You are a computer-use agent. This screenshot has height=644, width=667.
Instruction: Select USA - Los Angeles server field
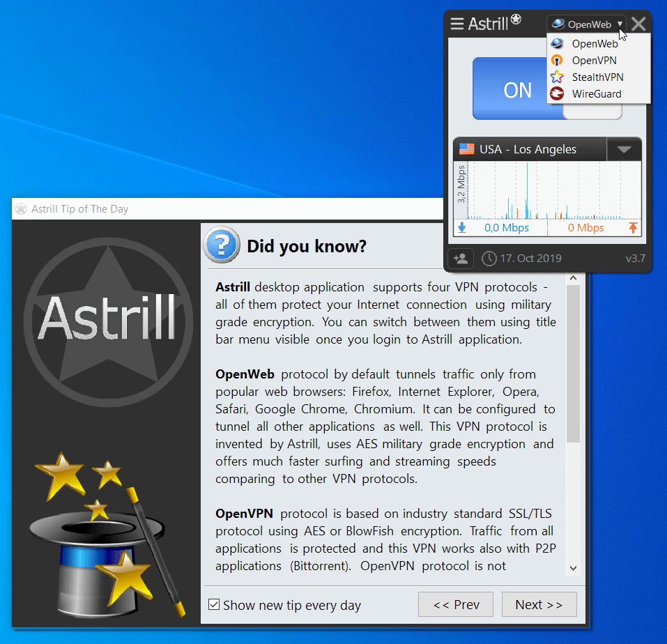[x=530, y=149]
